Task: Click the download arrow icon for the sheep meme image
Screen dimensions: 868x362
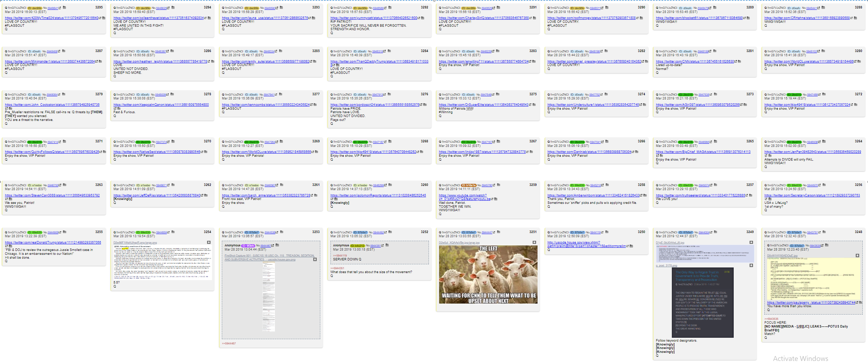Action: 534,243
